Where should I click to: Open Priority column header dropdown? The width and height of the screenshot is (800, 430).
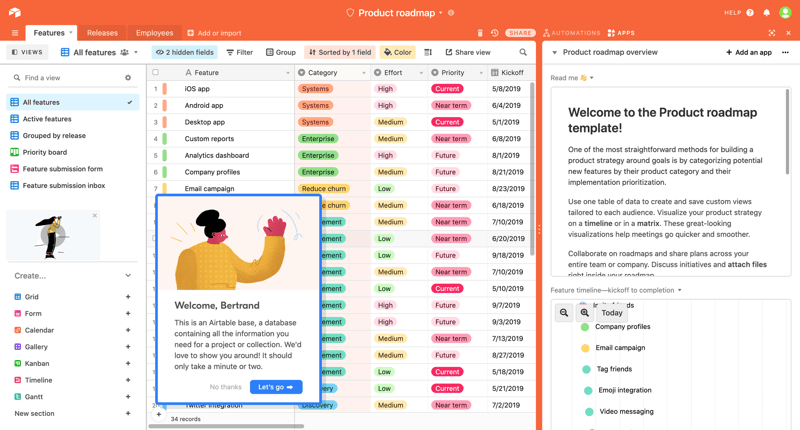tap(481, 73)
